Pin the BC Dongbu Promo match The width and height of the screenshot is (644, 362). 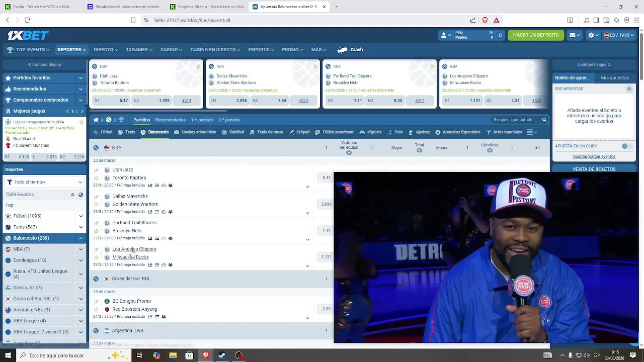(x=96, y=302)
